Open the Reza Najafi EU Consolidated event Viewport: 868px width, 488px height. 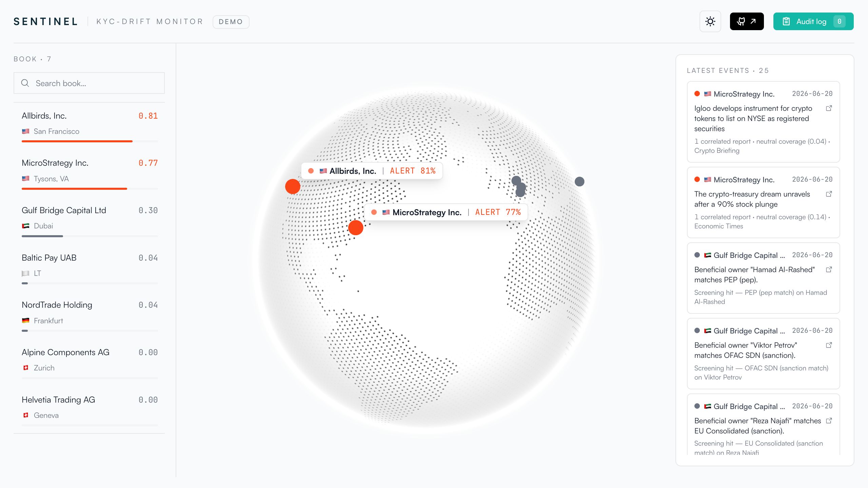coord(763,424)
